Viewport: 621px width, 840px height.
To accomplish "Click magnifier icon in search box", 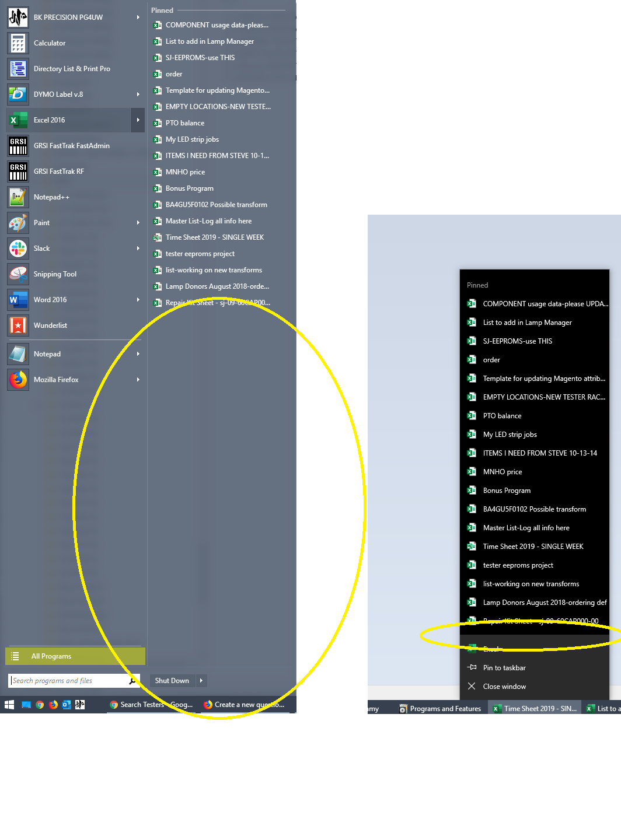I will tap(132, 681).
